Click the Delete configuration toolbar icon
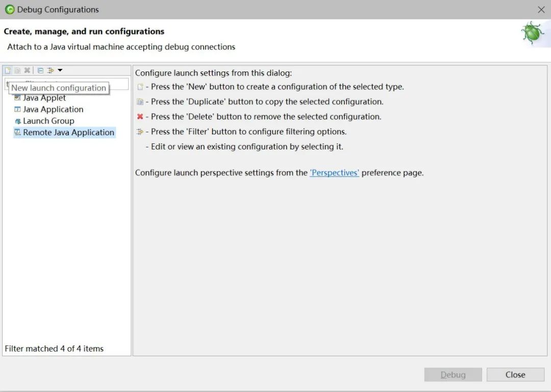The width and height of the screenshot is (551, 392). (x=27, y=70)
